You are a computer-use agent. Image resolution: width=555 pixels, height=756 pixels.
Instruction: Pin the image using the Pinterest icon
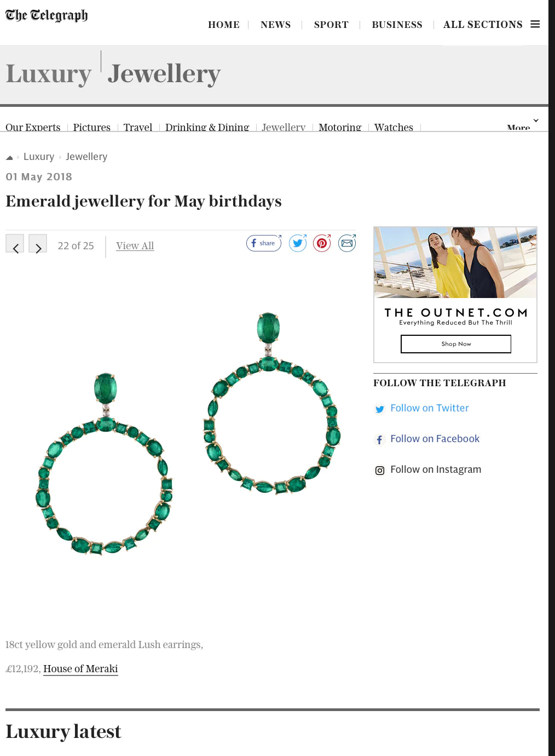point(322,243)
